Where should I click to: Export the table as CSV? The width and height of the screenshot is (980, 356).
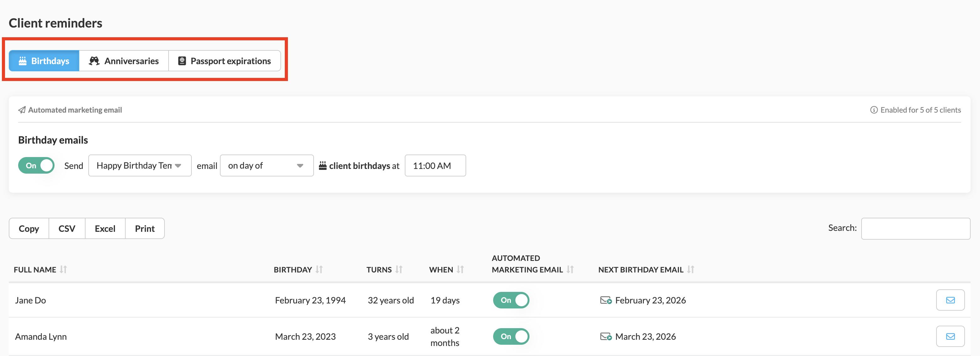66,228
